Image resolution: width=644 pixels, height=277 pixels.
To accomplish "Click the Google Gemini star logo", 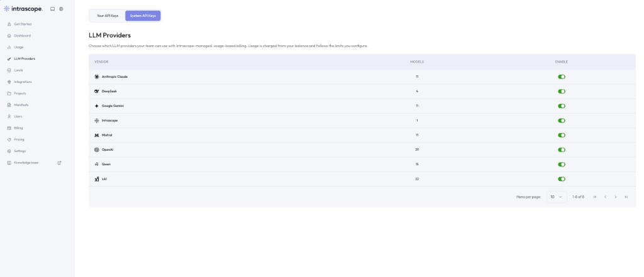I will click(96, 106).
